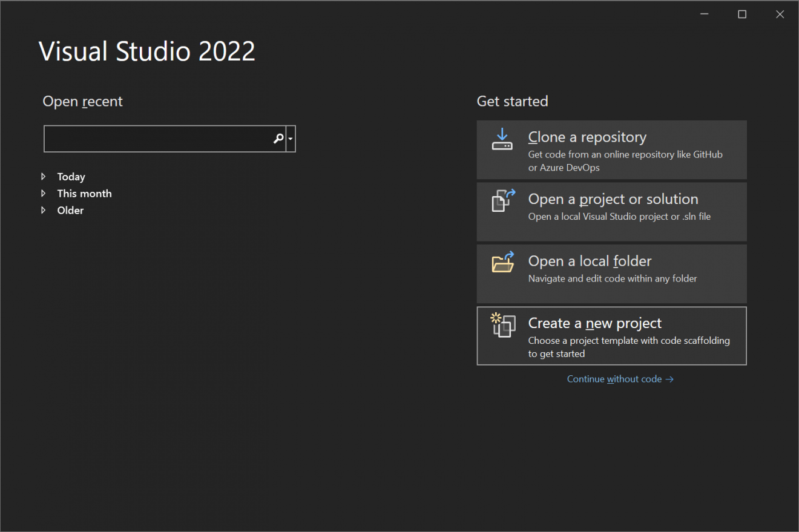Click Continue without code link

[x=614, y=379]
